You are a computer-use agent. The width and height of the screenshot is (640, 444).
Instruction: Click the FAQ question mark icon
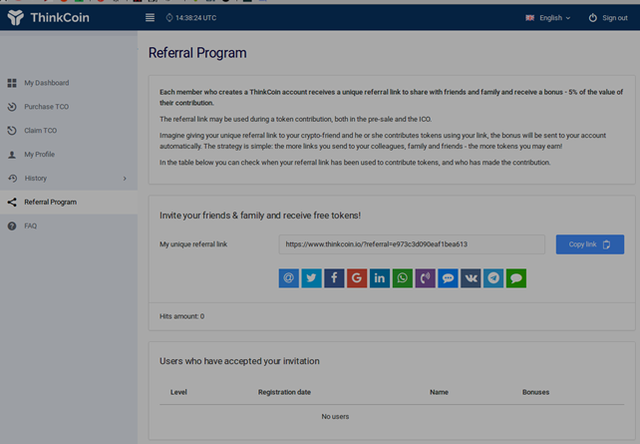(12, 226)
